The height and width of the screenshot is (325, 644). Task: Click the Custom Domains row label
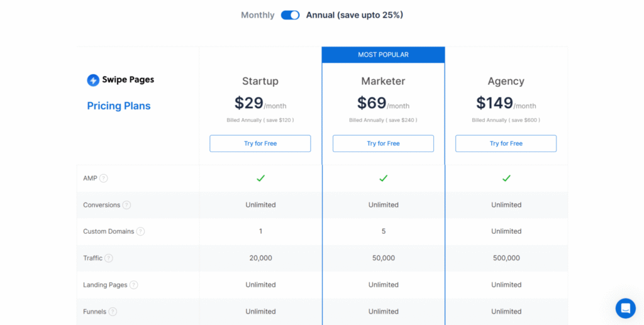click(108, 231)
